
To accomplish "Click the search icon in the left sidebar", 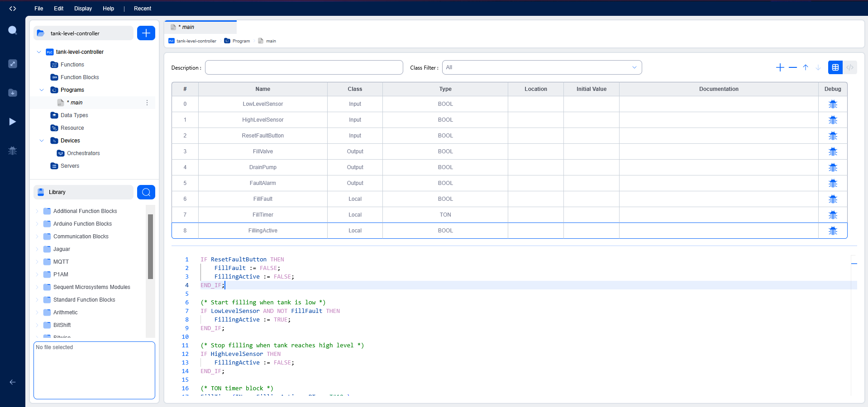I will click(x=13, y=30).
